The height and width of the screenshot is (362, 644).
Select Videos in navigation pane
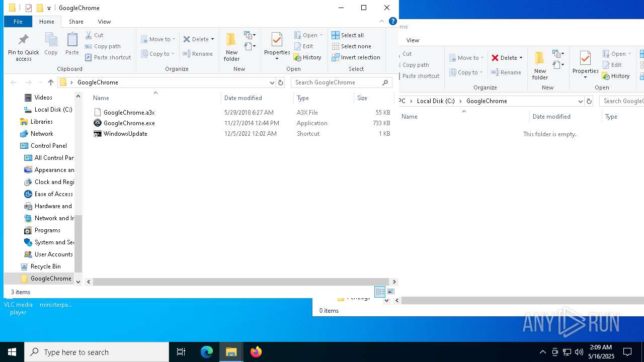[x=43, y=98]
